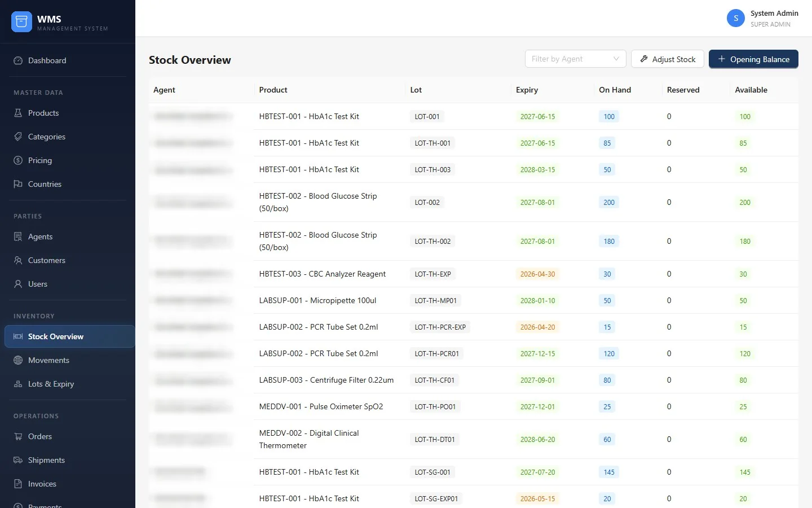Viewport: 812px width, 508px height.
Task: Click expiry date 2026-04-30
Action: pos(537,274)
